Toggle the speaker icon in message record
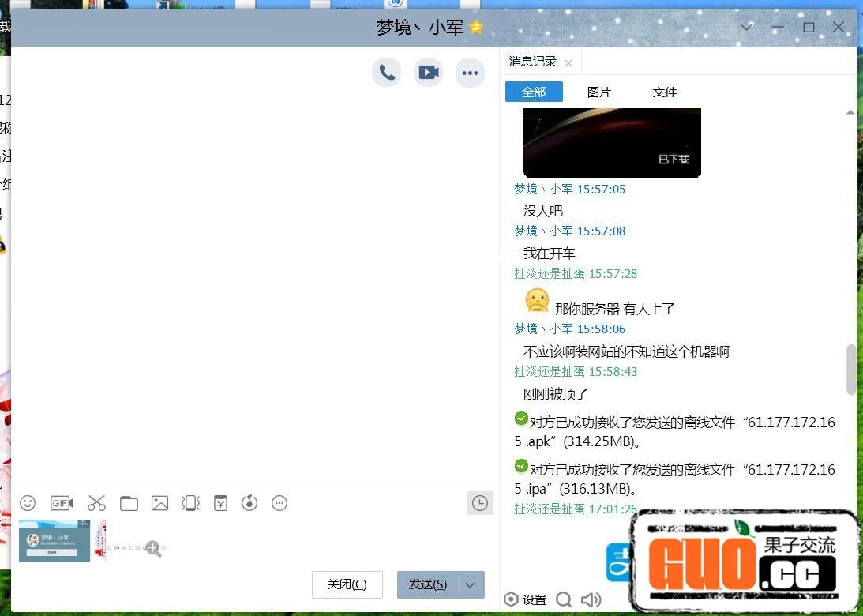 [x=590, y=599]
